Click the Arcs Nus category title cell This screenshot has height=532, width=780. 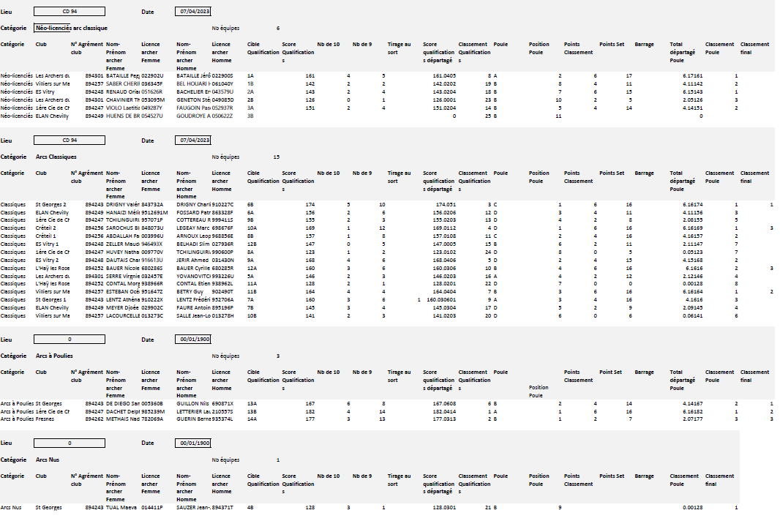(48, 460)
